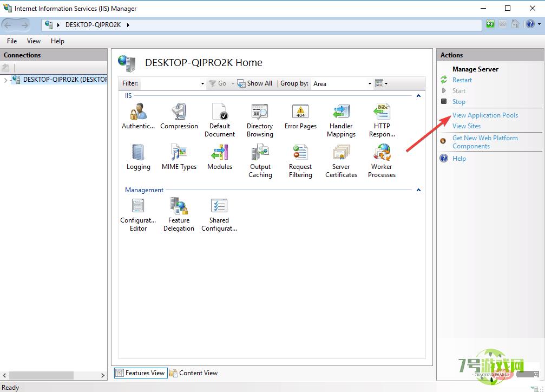Expand the DESKTOP-QIPRO2K tree node
Image resolution: width=545 pixels, height=392 pixels.
tap(5, 80)
